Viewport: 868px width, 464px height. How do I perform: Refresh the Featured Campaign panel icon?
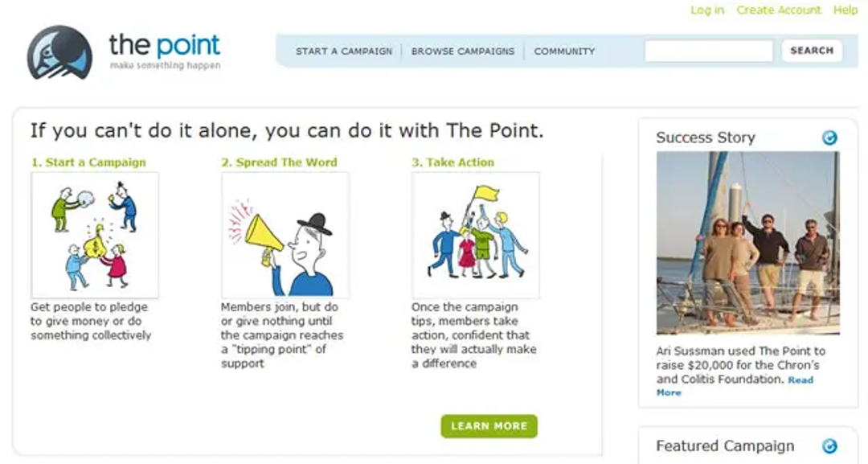(829, 446)
